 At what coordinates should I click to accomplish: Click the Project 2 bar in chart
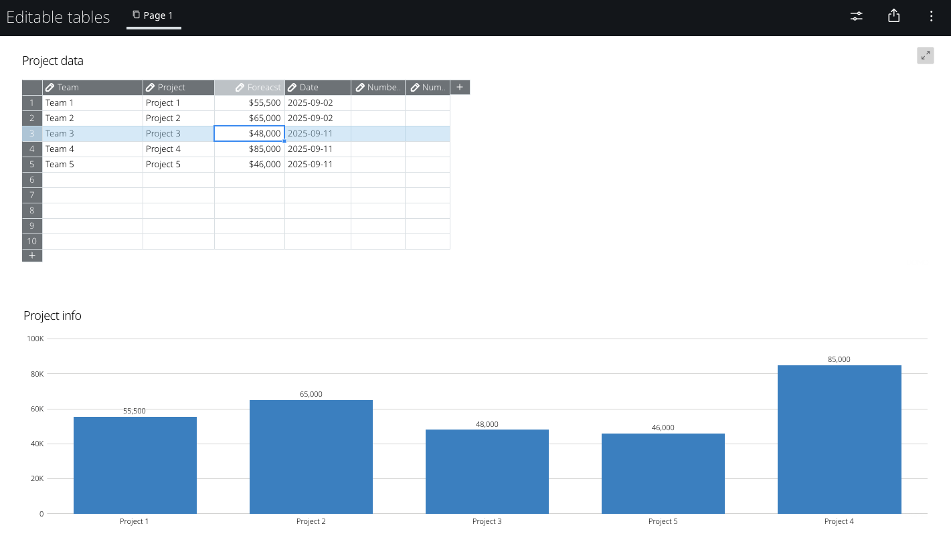311,457
